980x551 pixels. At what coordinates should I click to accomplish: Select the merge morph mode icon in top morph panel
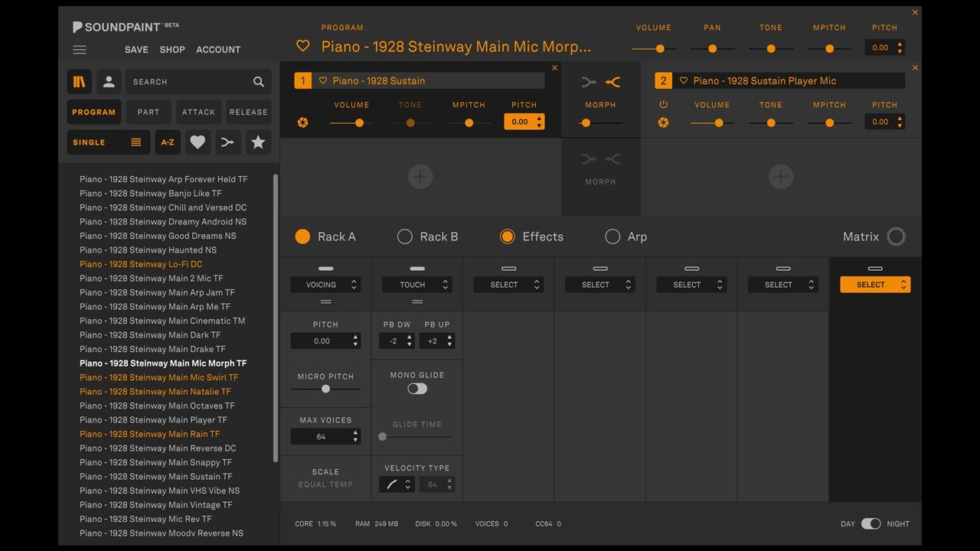click(589, 82)
